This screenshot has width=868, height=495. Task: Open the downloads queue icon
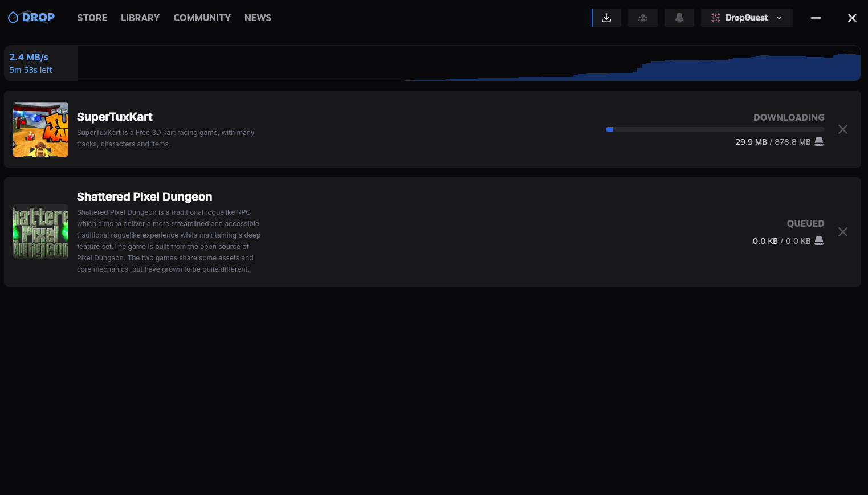(606, 18)
